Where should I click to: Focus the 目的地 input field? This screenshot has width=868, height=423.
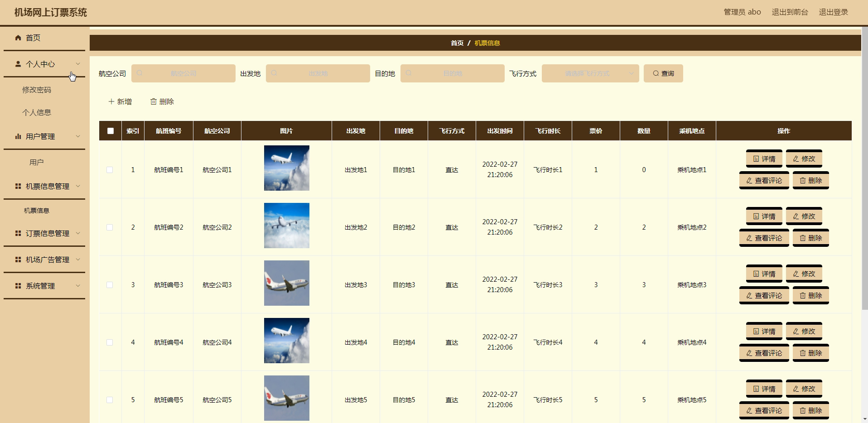pos(453,73)
